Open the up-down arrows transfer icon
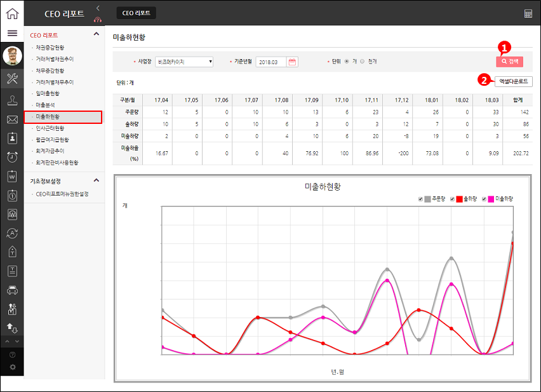Viewport: 541px width, 392px height. [x=13, y=328]
